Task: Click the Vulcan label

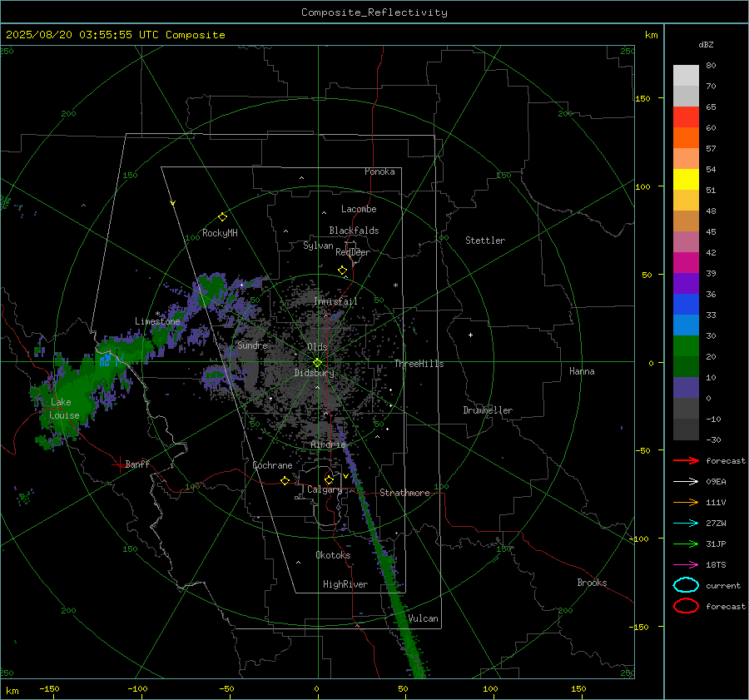Action: (x=423, y=618)
